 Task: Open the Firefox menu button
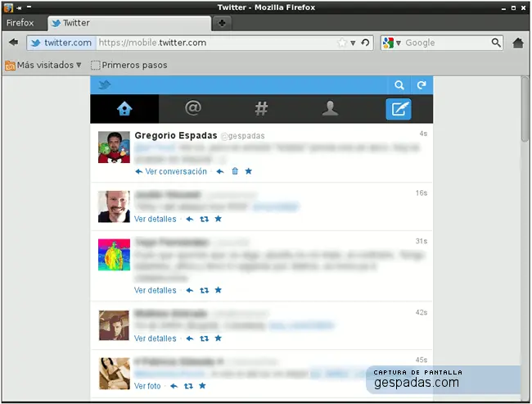point(20,23)
